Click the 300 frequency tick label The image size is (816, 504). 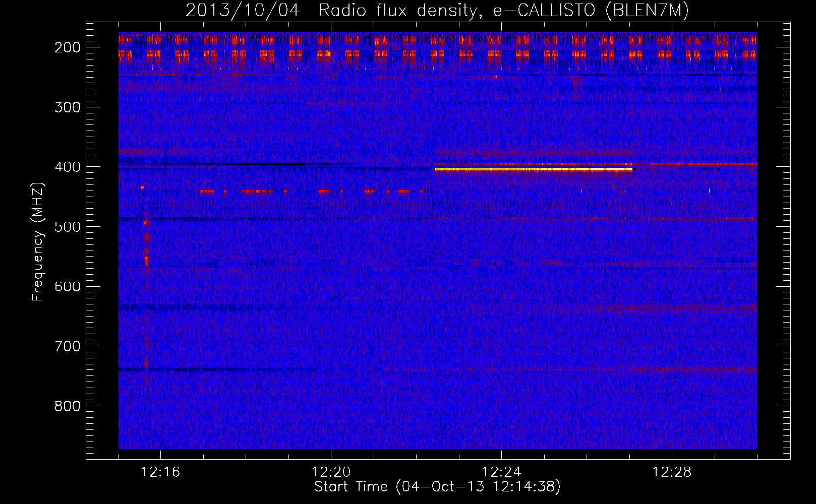[68, 107]
